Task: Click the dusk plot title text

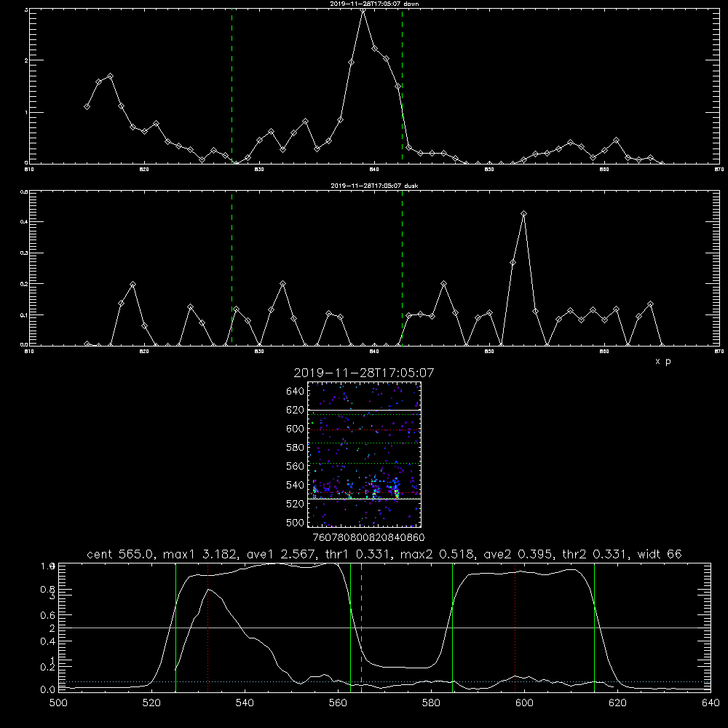Action: pyautogui.click(x=374, y=186)
